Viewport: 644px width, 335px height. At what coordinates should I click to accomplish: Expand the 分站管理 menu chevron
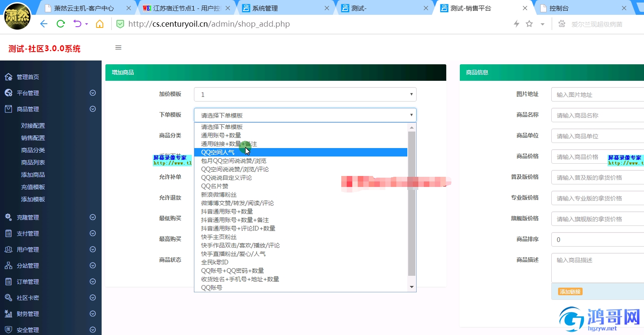[93, 266]
